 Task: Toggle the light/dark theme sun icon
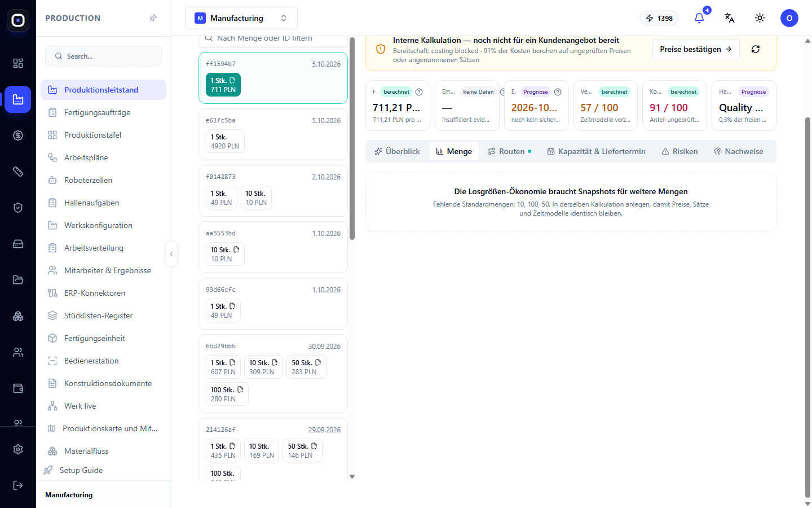pyautogui.click(x=760, y=18)
